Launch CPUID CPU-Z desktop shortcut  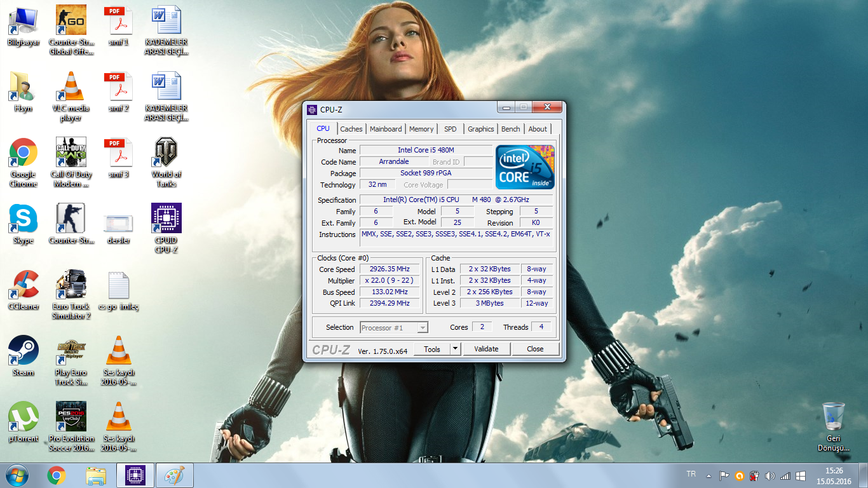[166, 229]
